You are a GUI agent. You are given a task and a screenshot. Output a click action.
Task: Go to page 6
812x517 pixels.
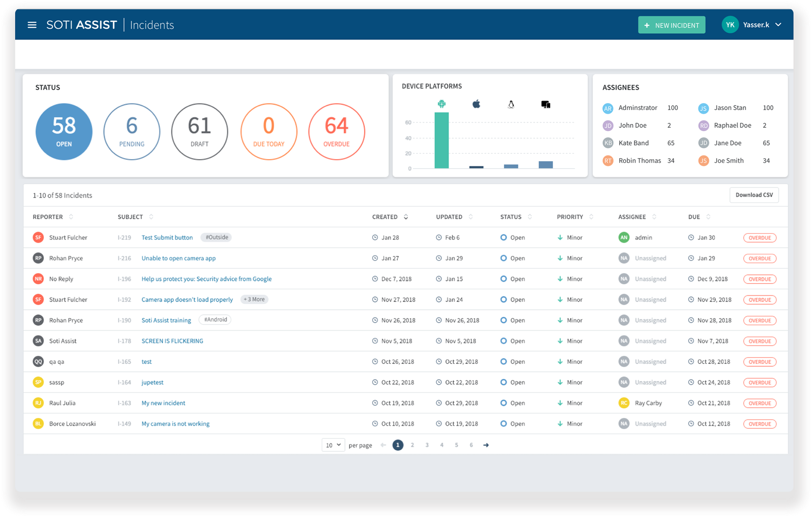pyautogui.click(x=471, y=445)
